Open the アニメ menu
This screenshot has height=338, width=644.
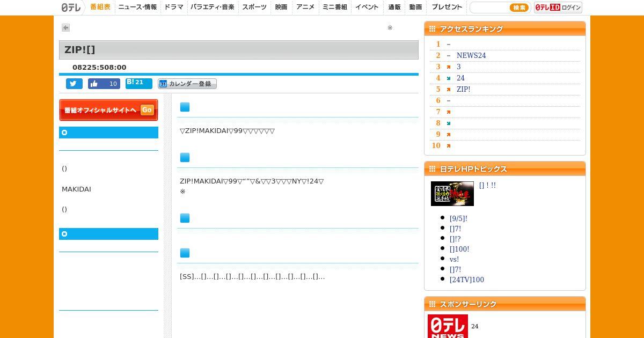pyautogui.click(x=305, y=8)
